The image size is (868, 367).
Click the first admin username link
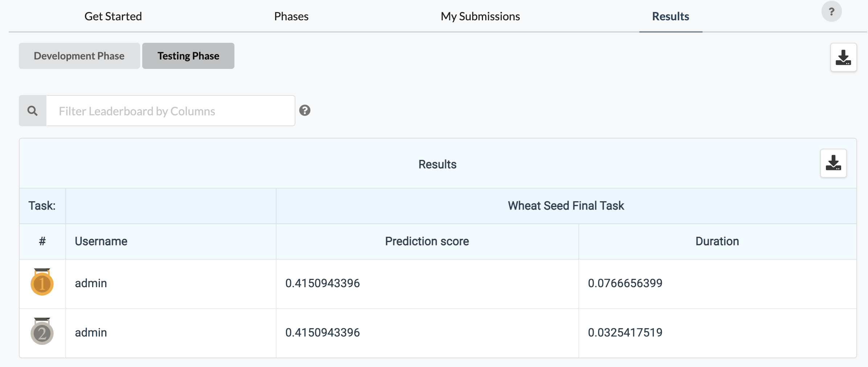91,283
